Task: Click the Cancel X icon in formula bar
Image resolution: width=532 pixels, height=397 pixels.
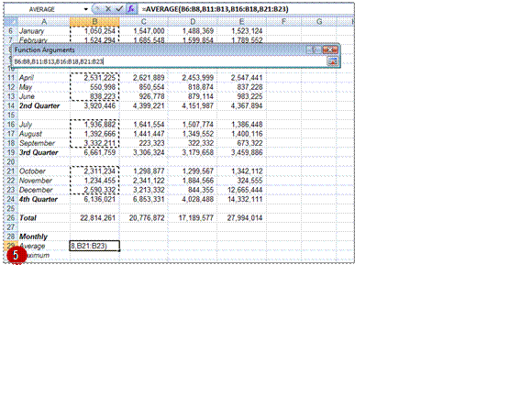Action: (x=108, y=9)
